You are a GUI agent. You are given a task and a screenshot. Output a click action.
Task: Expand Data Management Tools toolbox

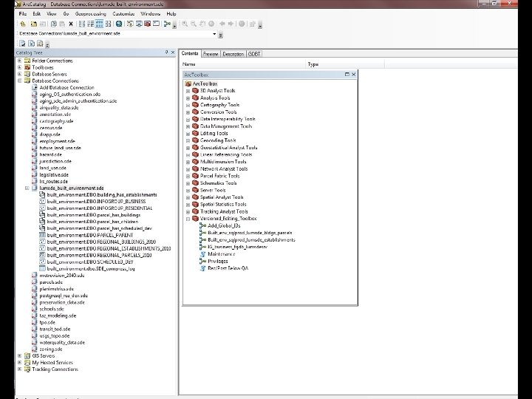click(188, 126)
